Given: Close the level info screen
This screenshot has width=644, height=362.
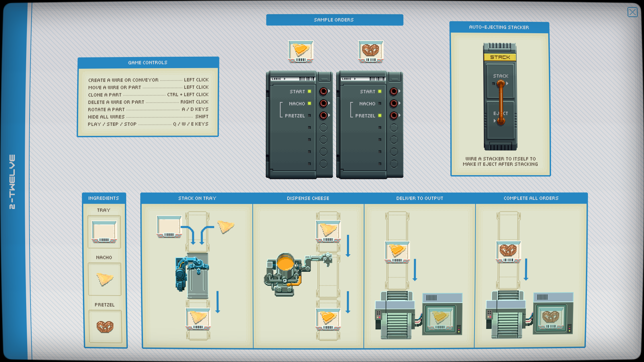Looking at the screenshot, I should click(x=632, y=12).
